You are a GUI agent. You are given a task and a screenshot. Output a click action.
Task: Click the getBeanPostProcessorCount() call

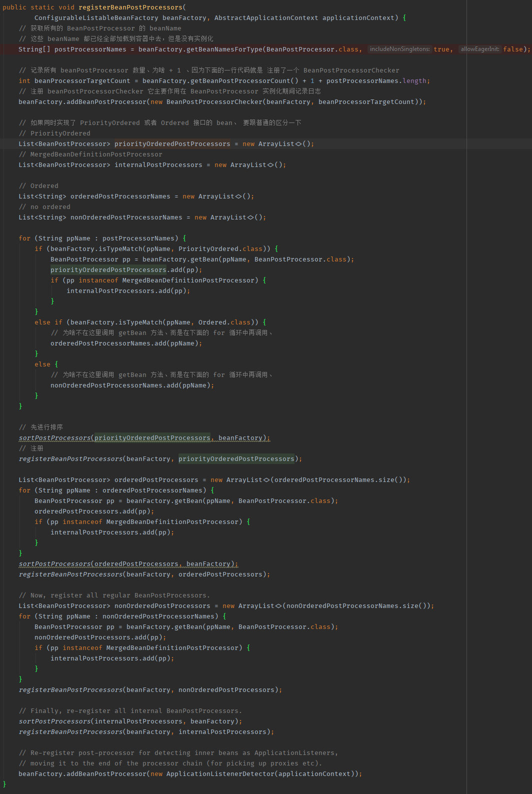tap(246, 80)
